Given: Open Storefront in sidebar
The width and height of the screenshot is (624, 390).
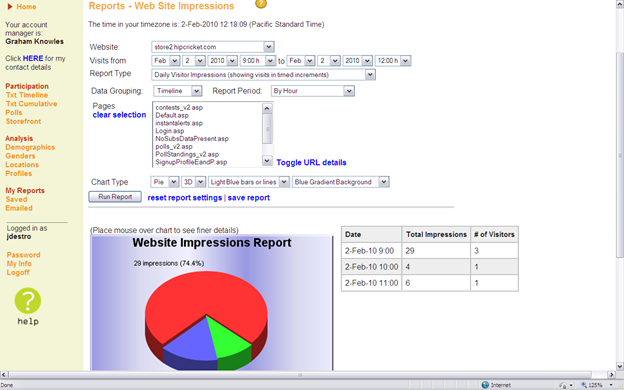Looking at the screenshot, I should coord(23,121).
